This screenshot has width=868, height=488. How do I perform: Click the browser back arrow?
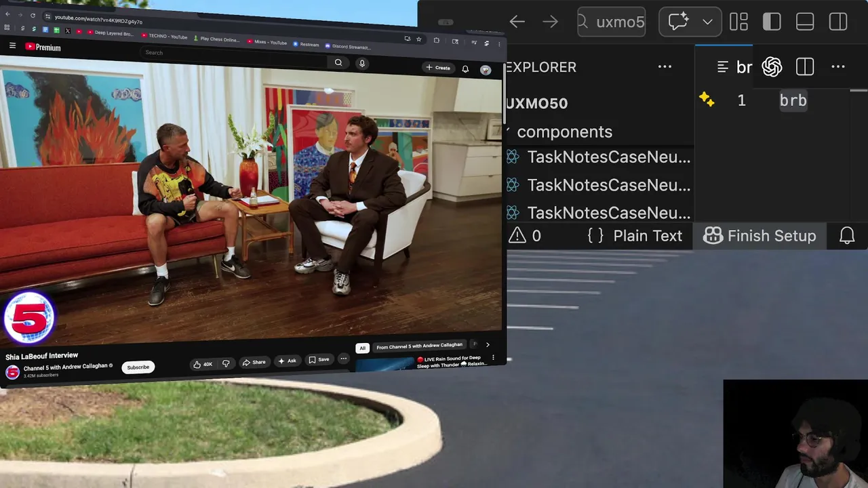7,14
